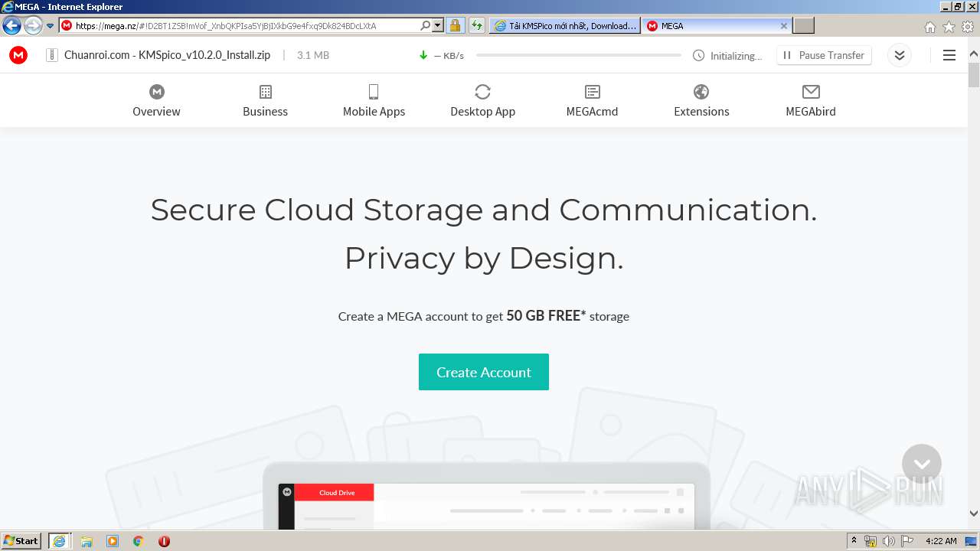Click the Create Account button
The height and width of the screenshot is (551, 980).
484,372
